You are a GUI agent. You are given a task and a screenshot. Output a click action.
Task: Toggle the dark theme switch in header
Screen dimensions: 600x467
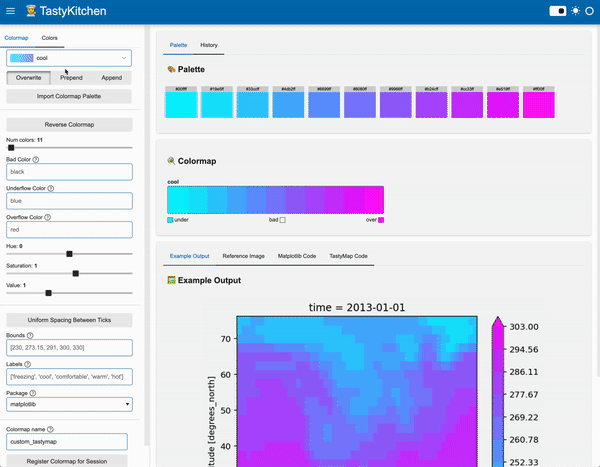558,11
